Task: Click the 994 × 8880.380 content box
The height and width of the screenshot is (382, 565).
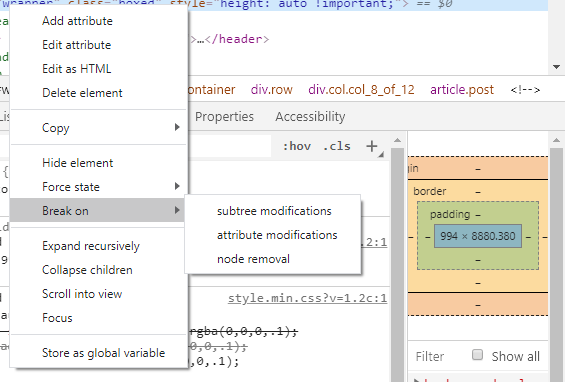Action: click(x=478, y=236)
